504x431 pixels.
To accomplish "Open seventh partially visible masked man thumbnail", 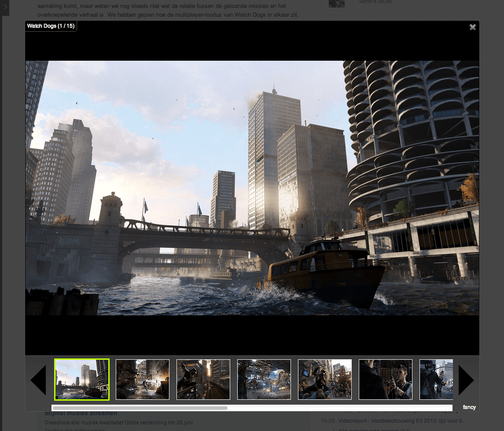I will 436,380.
